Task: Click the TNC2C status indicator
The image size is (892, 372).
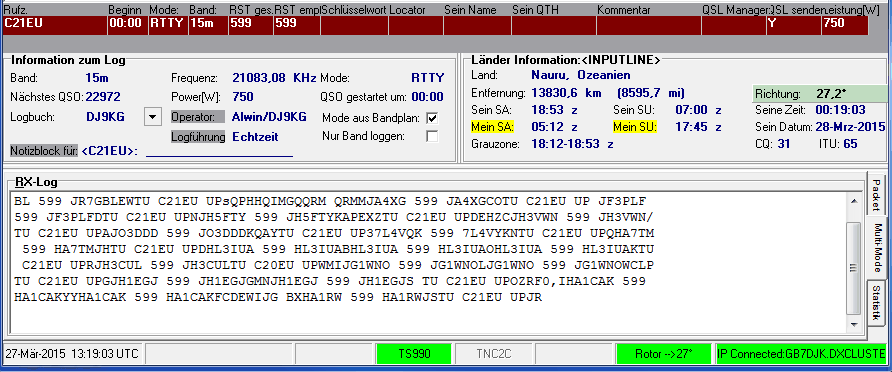Action: tap(494, 354)
